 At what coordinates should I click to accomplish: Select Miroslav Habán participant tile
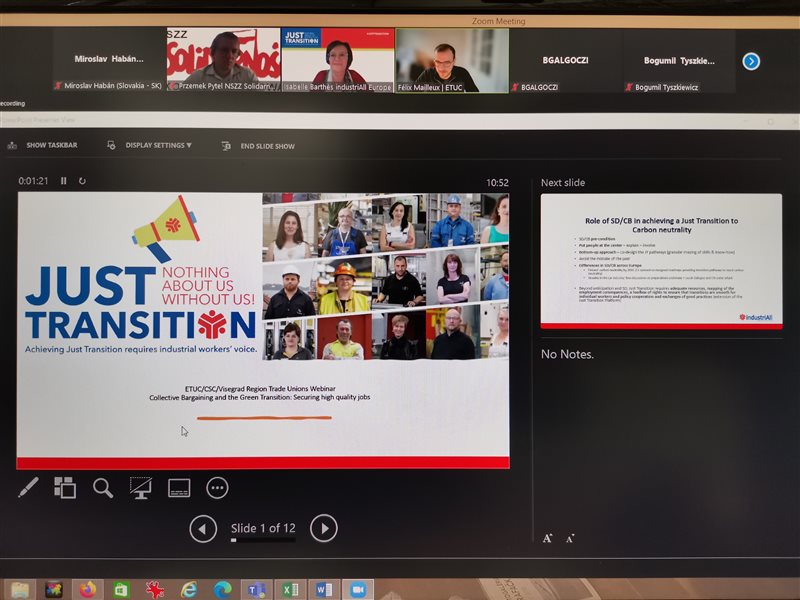(x=109, y=60)
